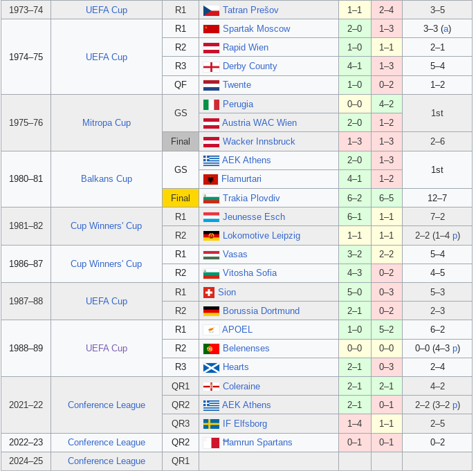Screen dimensions: 476x471
Task: Click the Portuguese flag beside Belenenses
Action: (x=211, y=349)
